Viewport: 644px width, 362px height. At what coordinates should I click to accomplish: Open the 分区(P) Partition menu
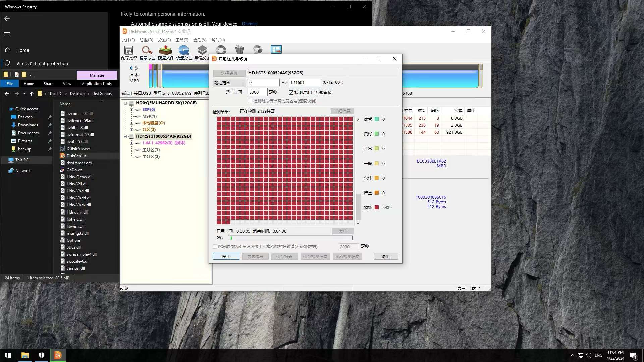[x=164, y=40]
